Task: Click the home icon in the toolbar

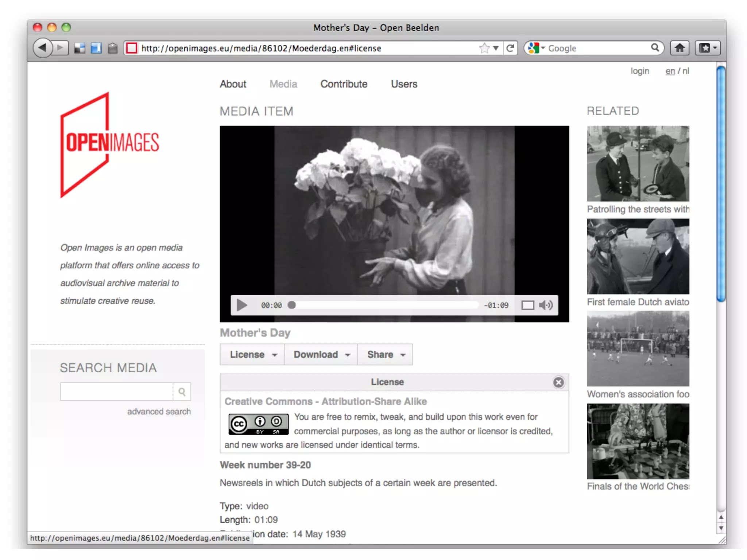Action: tap(679, 48)
